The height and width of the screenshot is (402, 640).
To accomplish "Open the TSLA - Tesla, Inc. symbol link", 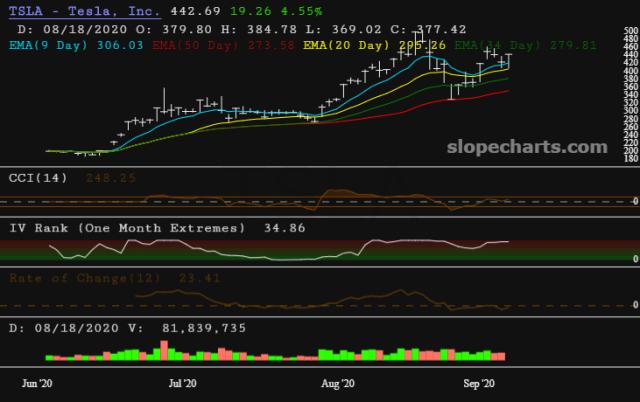I will [84, 11].
